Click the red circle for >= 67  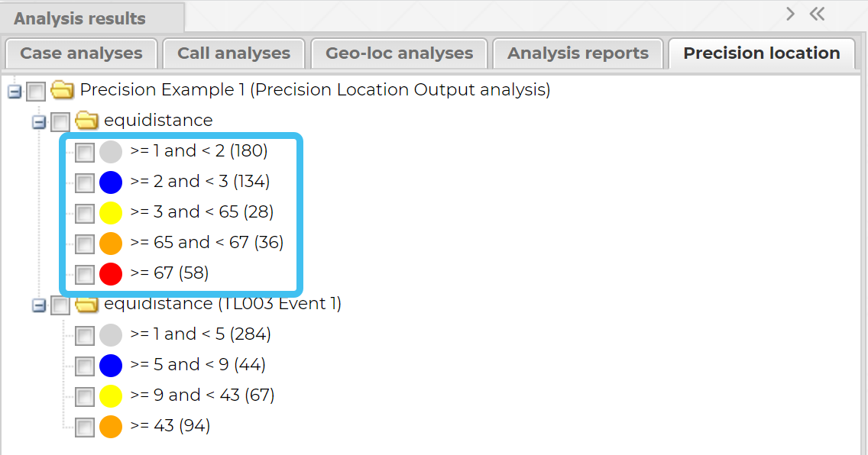(x=111, y=274)
